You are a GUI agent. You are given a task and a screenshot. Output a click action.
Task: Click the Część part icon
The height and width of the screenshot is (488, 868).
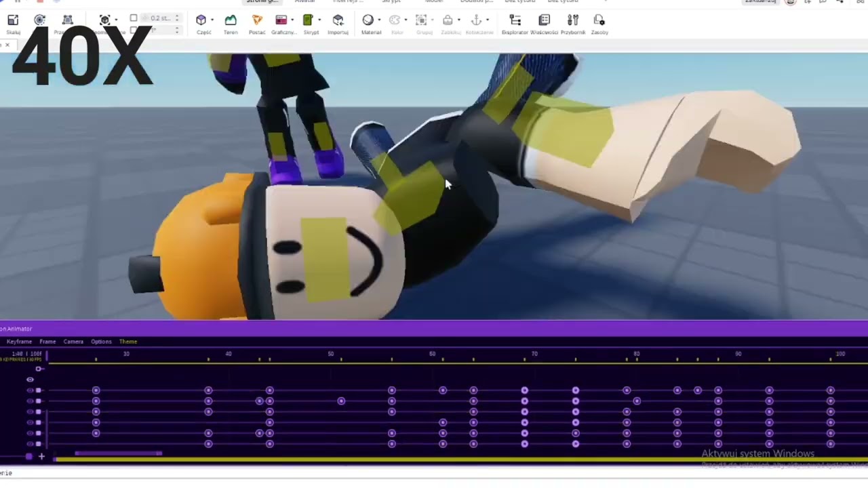tap(201, 20)
